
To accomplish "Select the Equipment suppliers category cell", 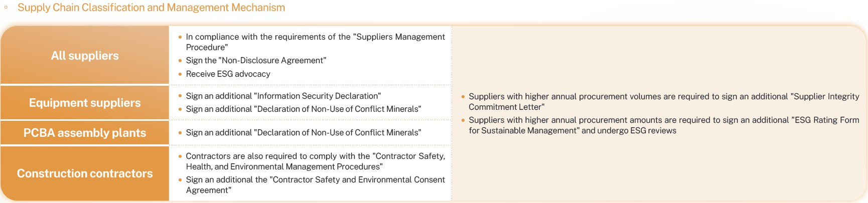I will [x=85, y=103].
